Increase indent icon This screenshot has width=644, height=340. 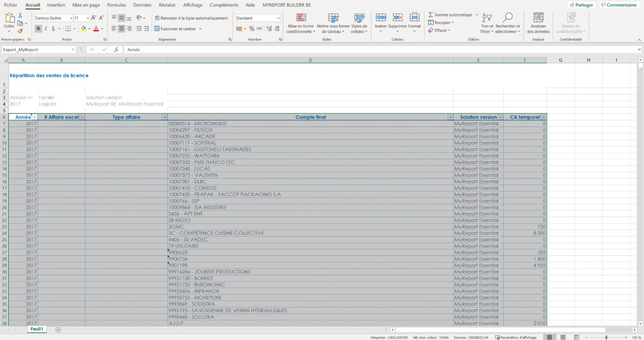click(x=146, y=28)
